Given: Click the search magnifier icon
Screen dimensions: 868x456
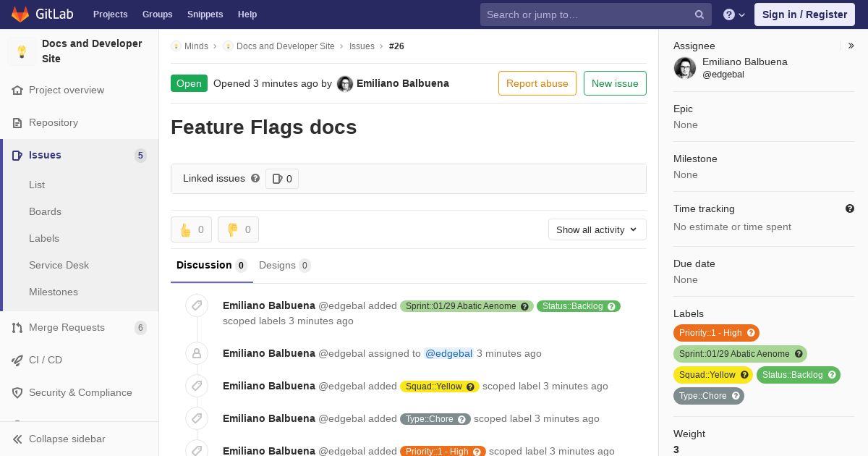Looking at the screenshot, I should coord(699,14).
